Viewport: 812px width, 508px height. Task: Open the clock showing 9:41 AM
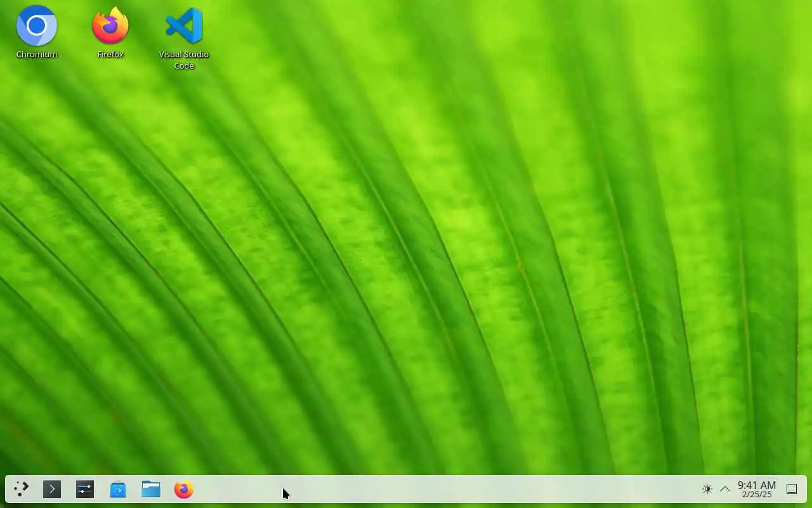pos(757,489)
